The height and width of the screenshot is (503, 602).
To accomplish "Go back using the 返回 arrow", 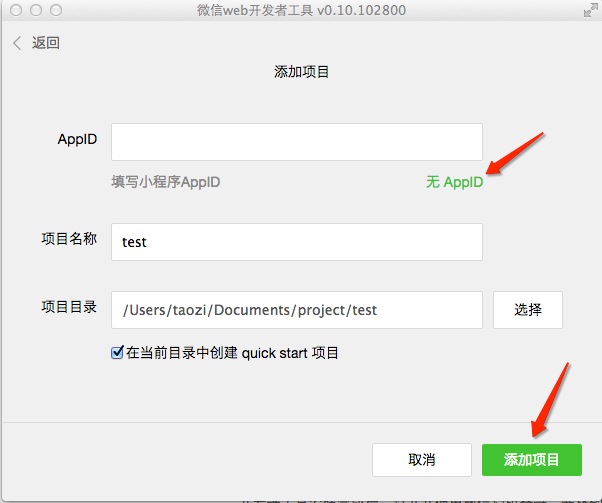I will pos(17,43).
